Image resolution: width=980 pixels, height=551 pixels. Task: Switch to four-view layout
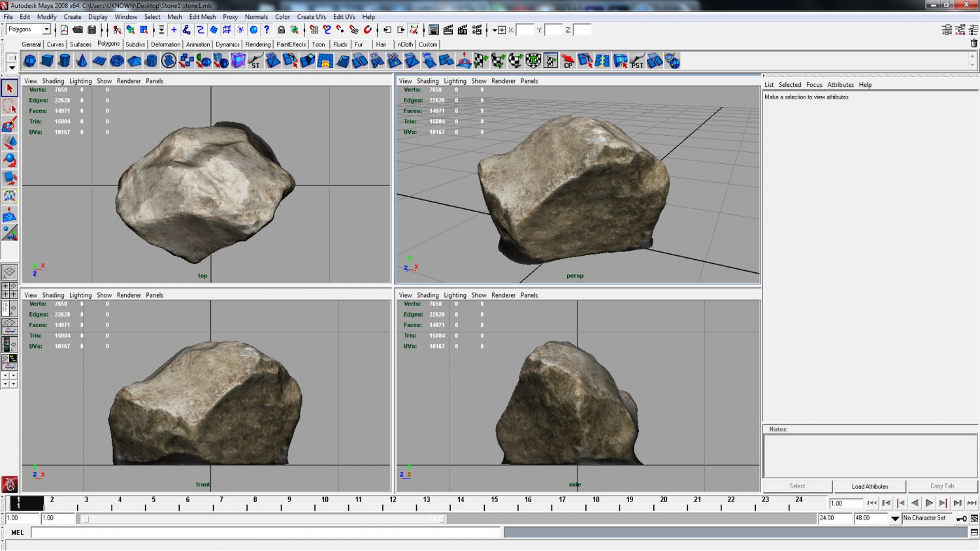[x=9, y=290]
